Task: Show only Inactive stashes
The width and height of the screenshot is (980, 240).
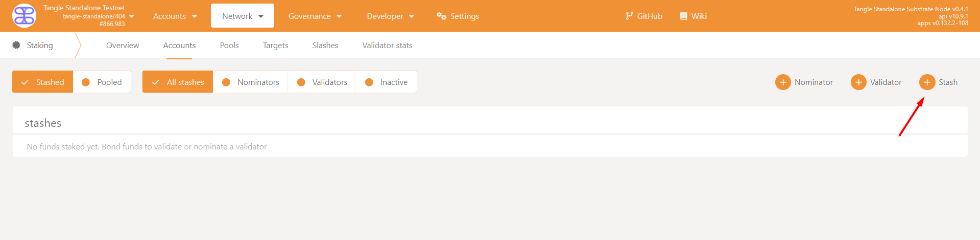Action: click(x=387, y=82)
